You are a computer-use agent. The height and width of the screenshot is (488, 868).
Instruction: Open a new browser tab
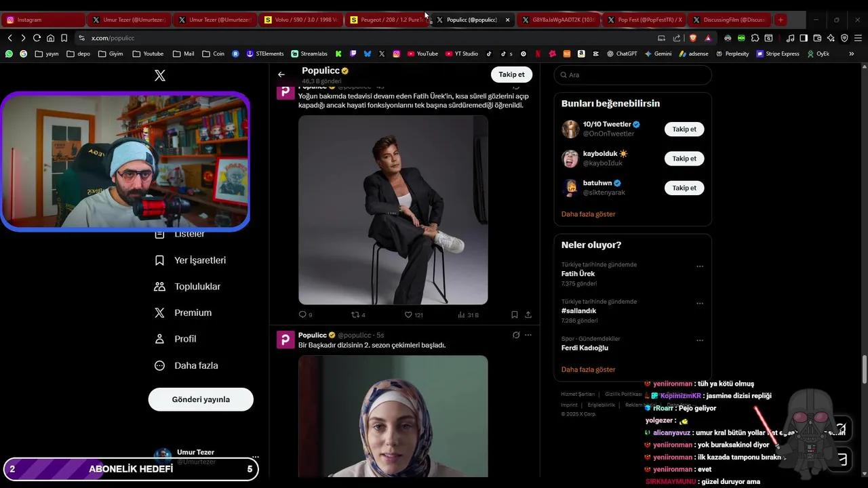(x=781, y=20)
